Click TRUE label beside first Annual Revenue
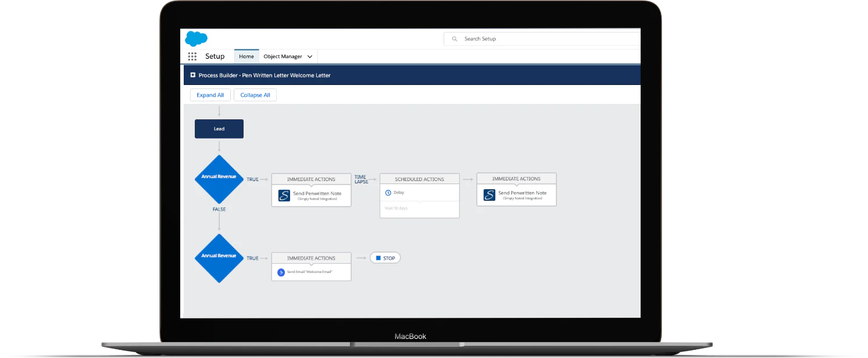This screenshot has height=358, width=868. coord(253,179)
